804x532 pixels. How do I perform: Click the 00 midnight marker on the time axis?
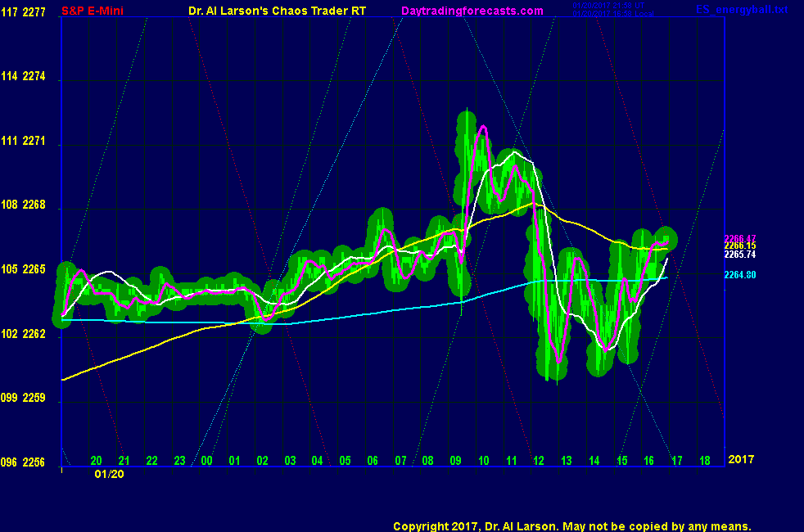(x=206, y=461)
